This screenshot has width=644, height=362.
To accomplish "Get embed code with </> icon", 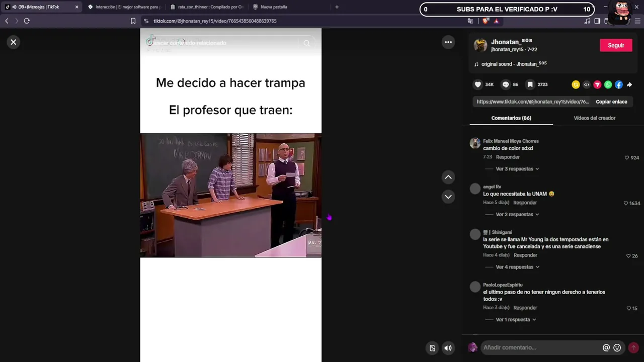I will point(587,85).
